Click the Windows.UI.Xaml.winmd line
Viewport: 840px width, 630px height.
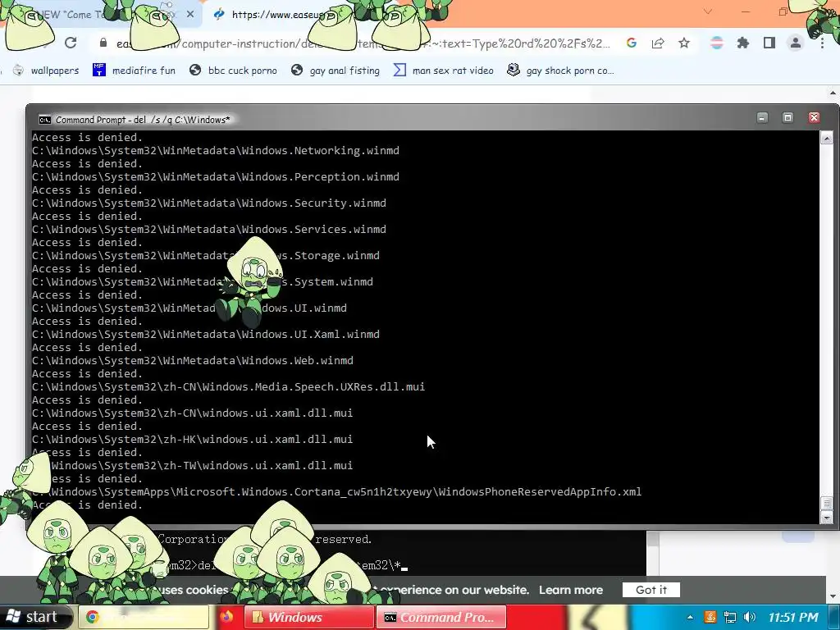206,335
